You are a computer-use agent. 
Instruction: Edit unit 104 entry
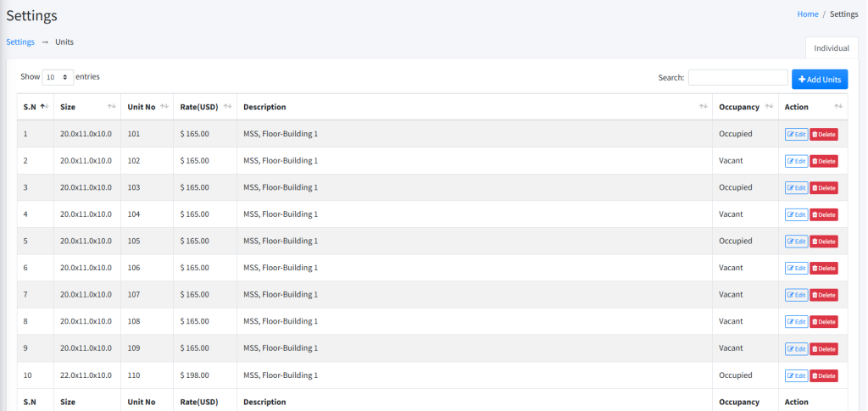pyautogui.click(x=796, y=214)
